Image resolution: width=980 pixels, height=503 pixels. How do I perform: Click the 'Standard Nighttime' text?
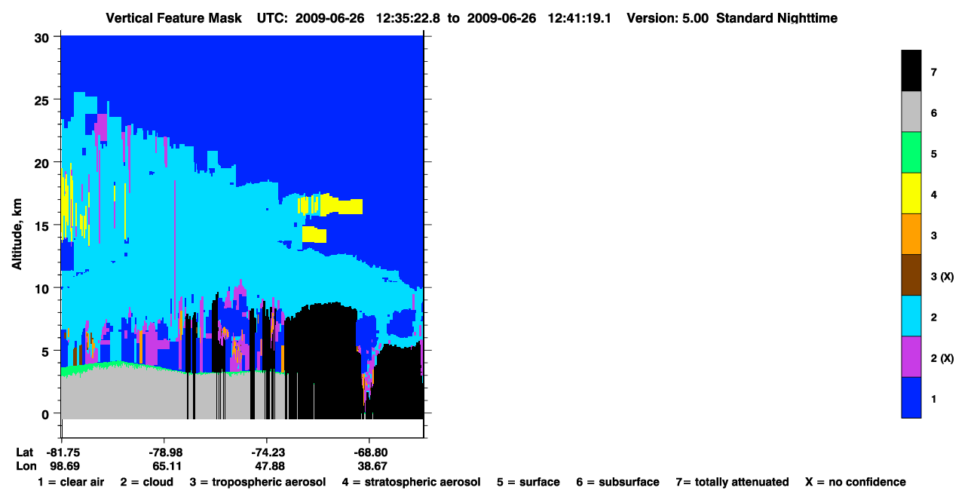(x=776, y=17)
